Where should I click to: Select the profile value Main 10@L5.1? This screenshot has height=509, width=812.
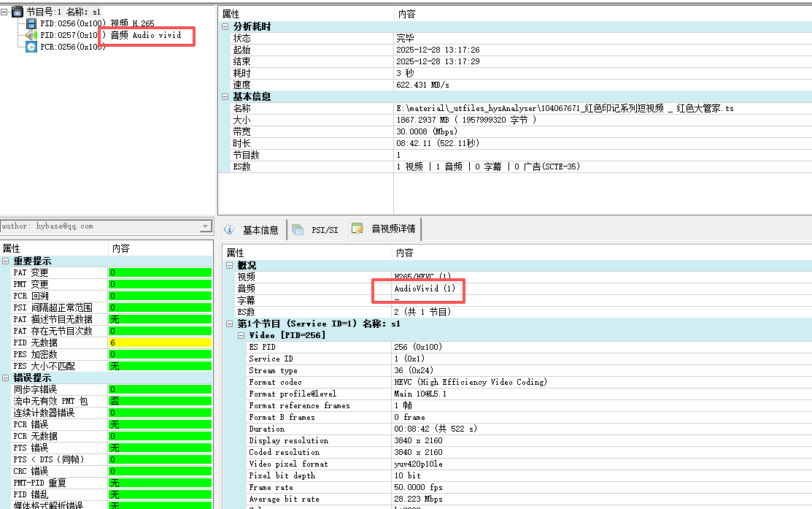click(x=420, y=394)
